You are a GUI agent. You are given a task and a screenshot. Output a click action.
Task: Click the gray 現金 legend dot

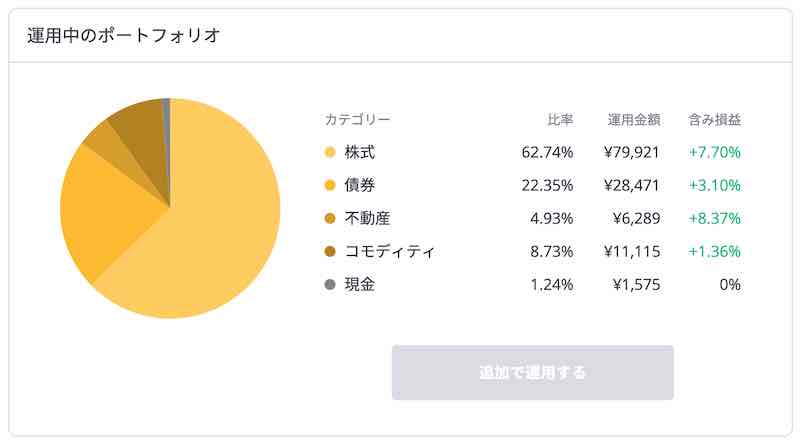tap(330, 284)
